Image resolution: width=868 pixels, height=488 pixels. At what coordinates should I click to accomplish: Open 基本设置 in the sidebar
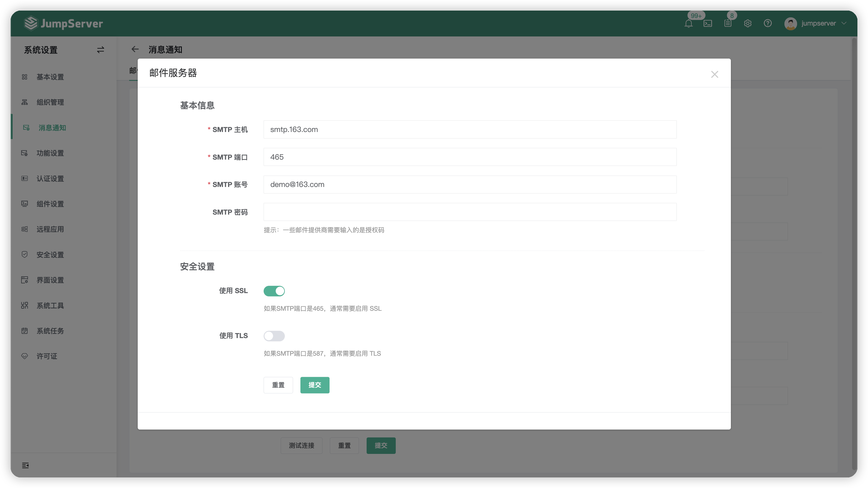[64, 77]
